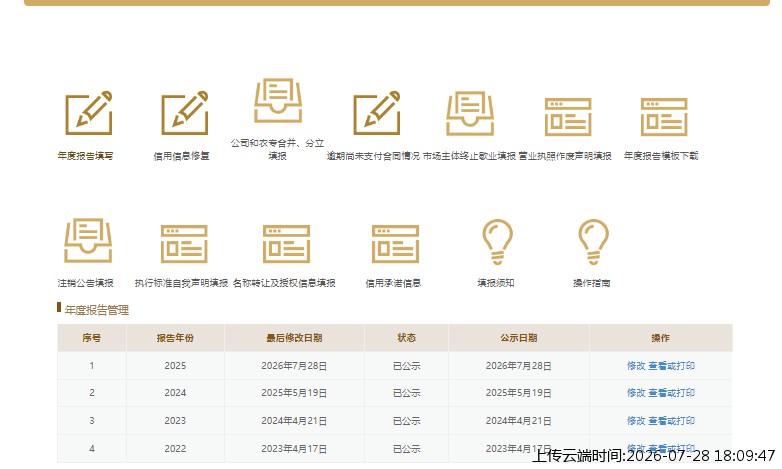The image size is (782, 469).
Task: Click the 操作指南 label
Action: click(x=591, y=283)
